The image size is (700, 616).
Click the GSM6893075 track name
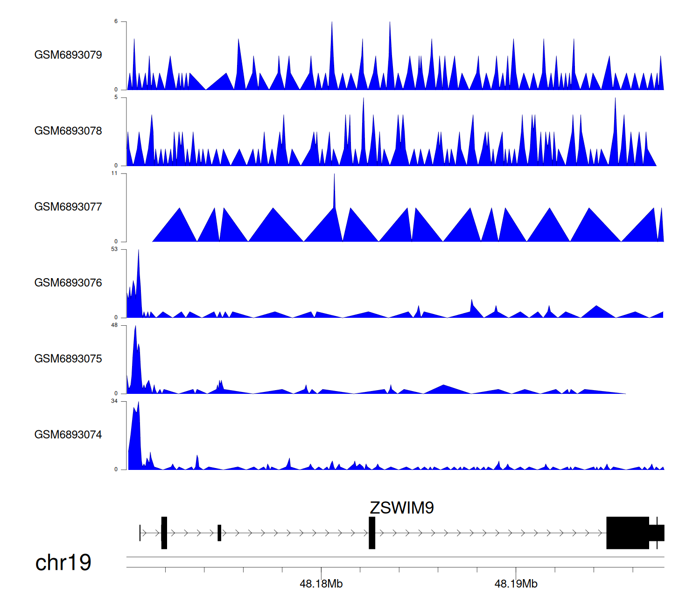click(x=68, y=359)
